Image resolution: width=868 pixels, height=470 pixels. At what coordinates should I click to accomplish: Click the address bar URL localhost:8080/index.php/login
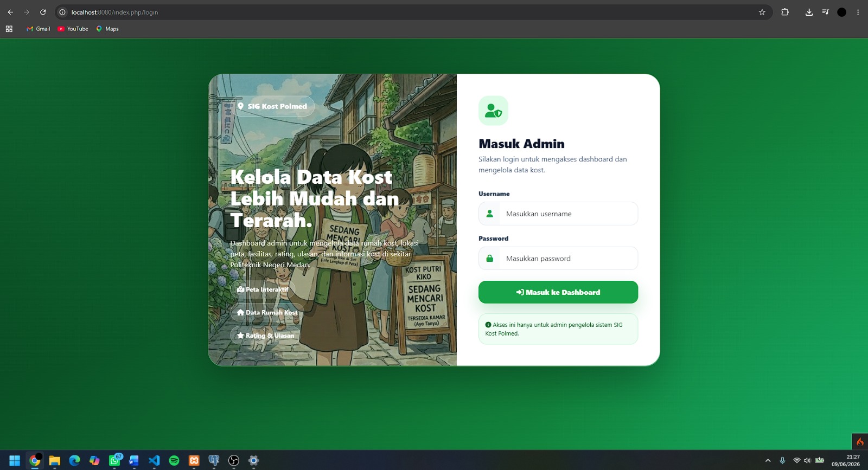[114, 12]
